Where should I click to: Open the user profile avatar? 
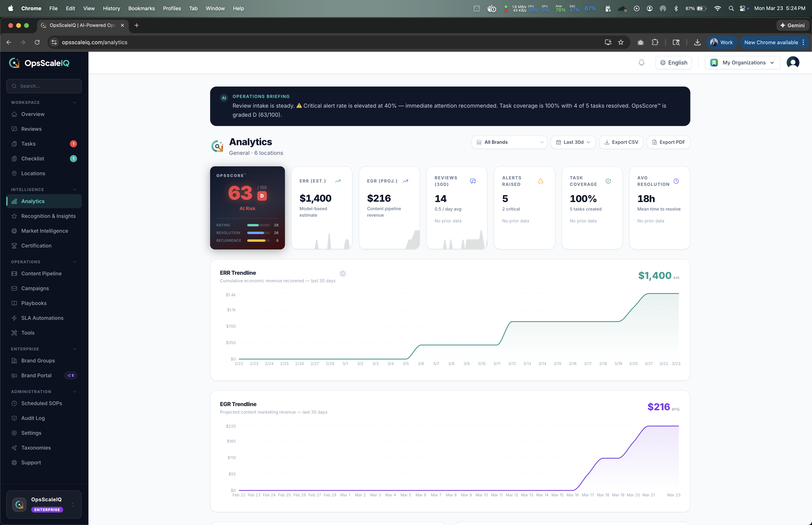pos(793,63)
